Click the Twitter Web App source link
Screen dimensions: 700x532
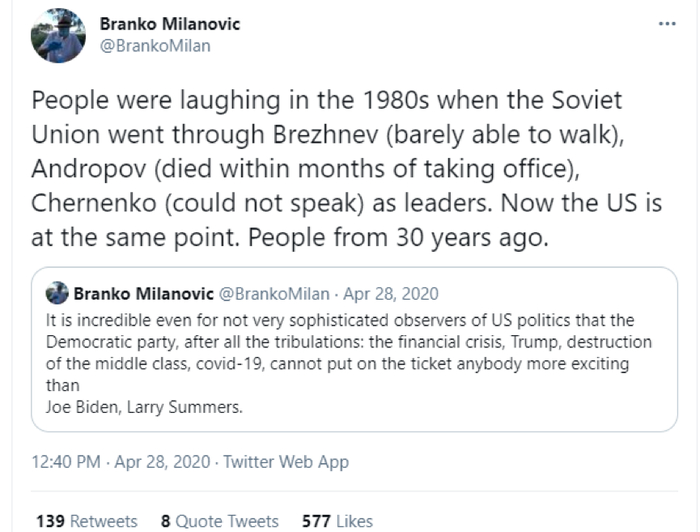point(286,462)
